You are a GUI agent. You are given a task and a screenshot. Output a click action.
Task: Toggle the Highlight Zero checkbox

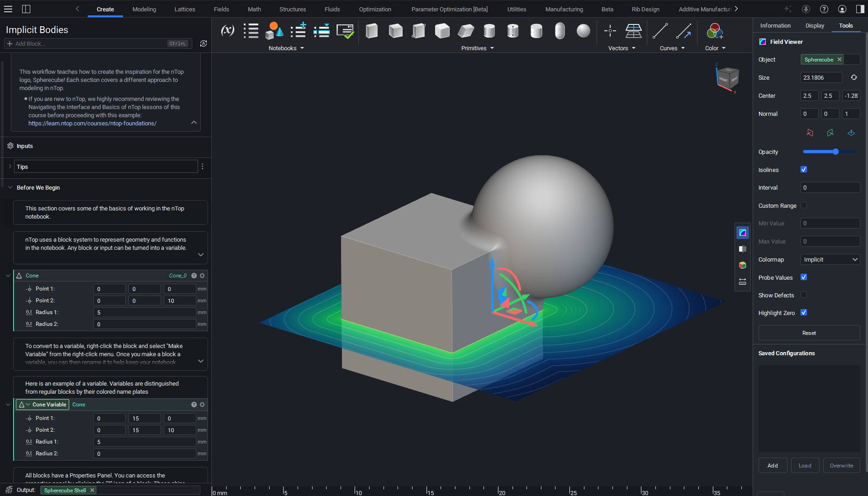pos(804,312)
